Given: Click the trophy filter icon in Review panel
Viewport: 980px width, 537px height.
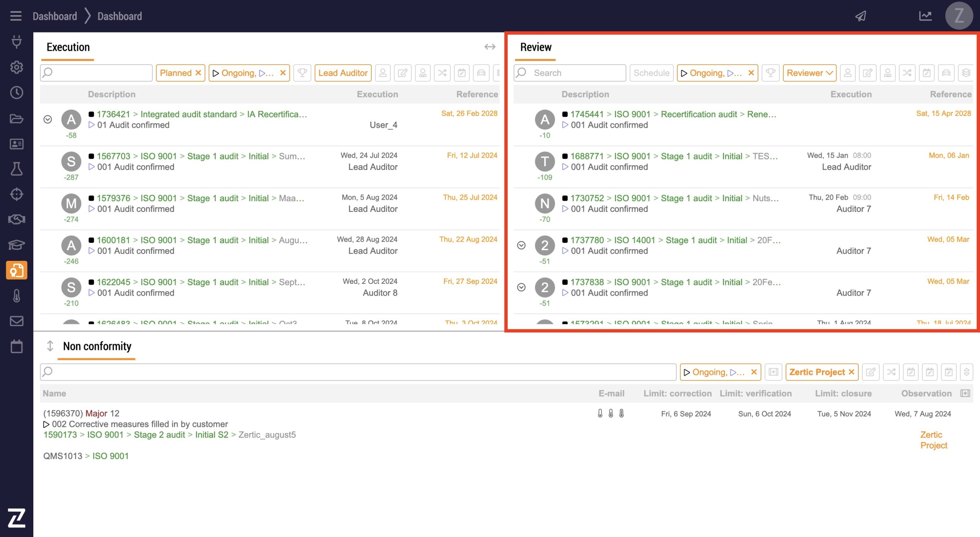Looking at the screenshot, I should click(x=770, y=73).
